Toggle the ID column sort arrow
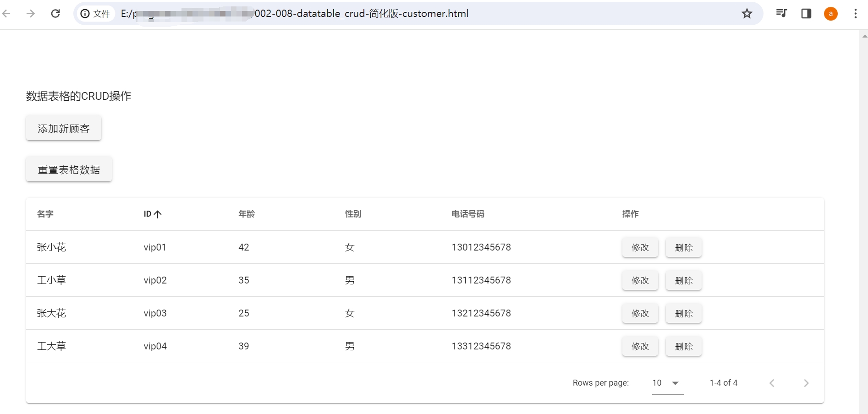This screenshot has height=414, width=868. tap(159, 214)
